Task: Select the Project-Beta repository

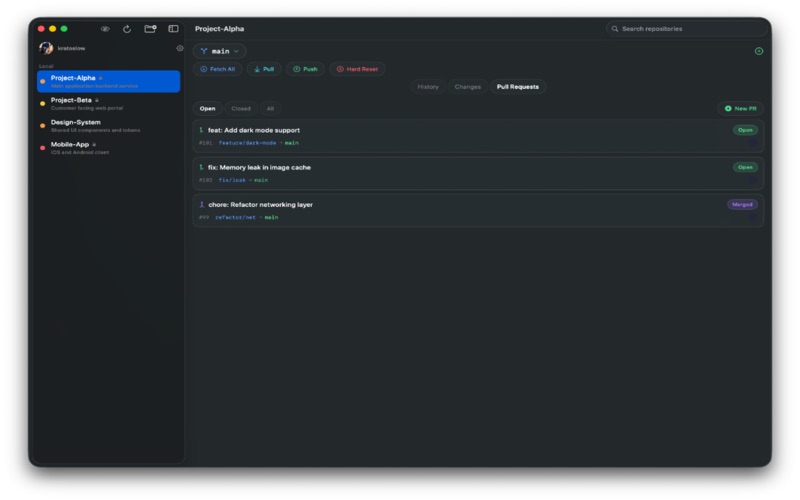Action: pos(109,104)
